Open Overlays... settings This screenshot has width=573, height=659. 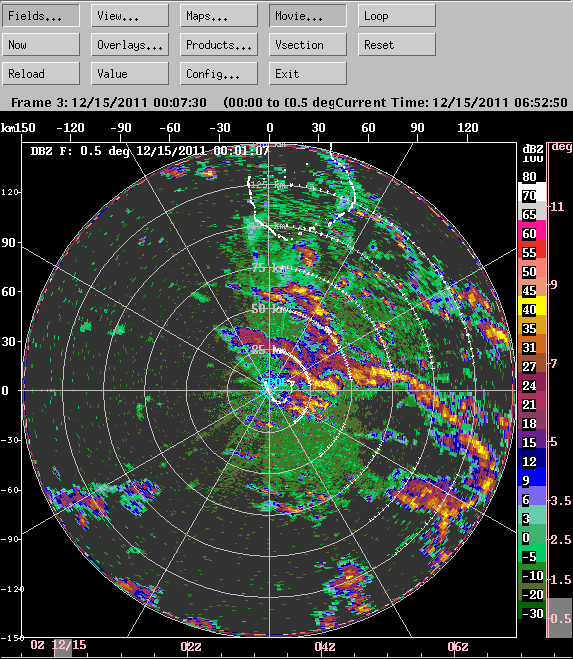(130, 45)
